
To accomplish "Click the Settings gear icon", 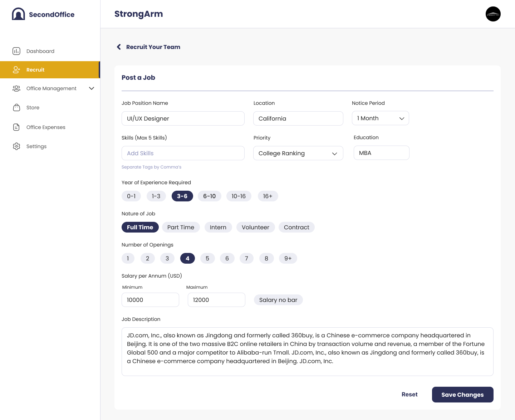I will [x=16, y=146].
